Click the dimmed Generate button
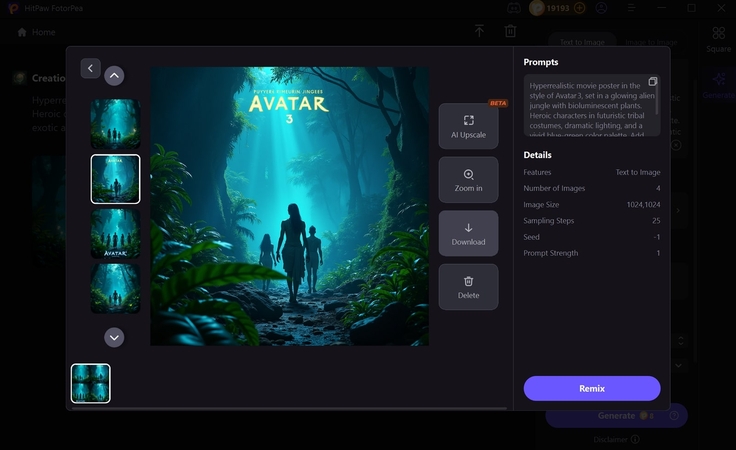Image resolution: width=736 pixels, height=450 pixels. [x=616, y=416]
